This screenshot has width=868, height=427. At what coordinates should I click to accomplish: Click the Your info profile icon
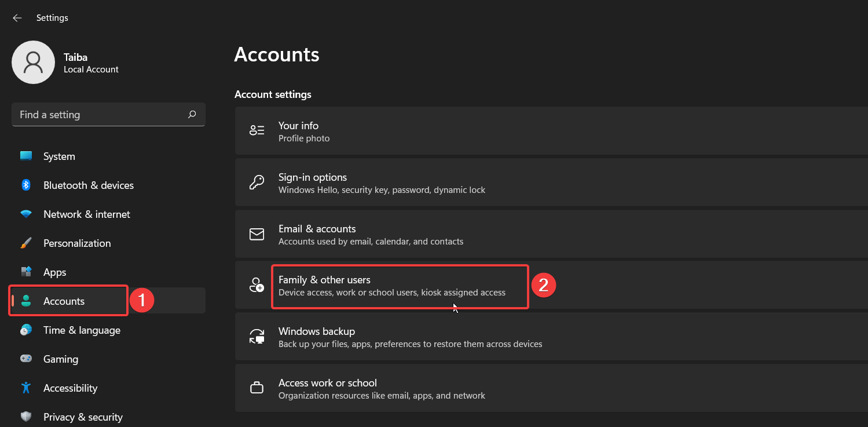point(257,130)
